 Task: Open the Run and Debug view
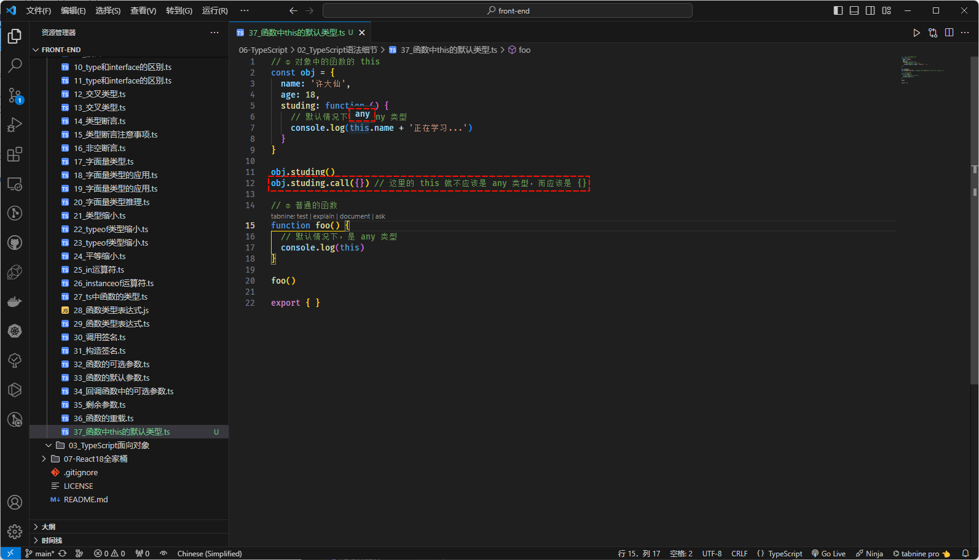click(15, 125)
